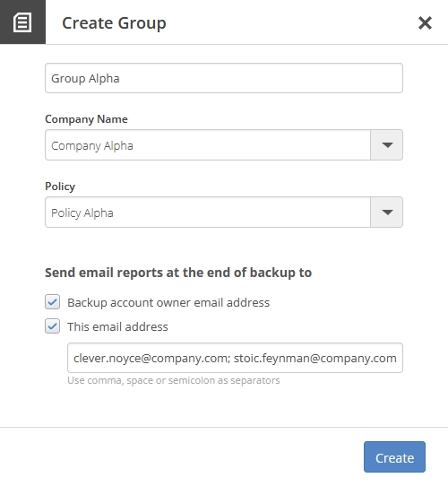Open Company Name dropdown arrow
The image size is (448, 486).
[x=387, y=145]
